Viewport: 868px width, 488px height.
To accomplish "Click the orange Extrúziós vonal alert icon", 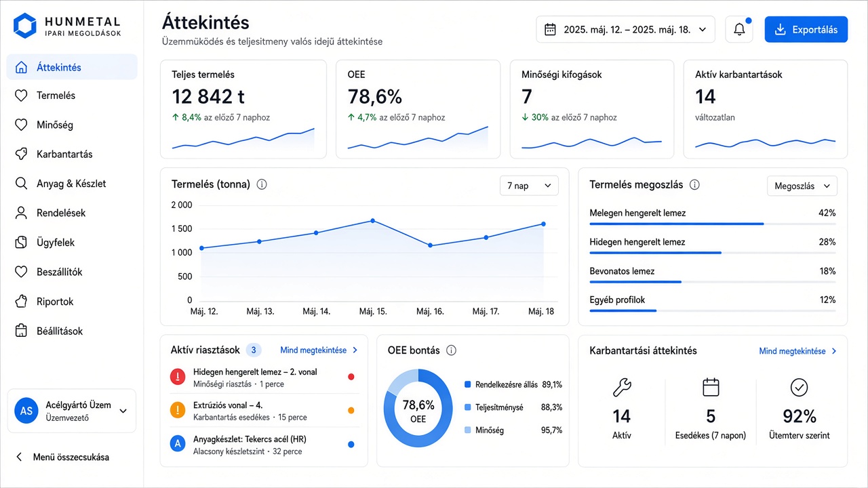I will click(178, 410).
